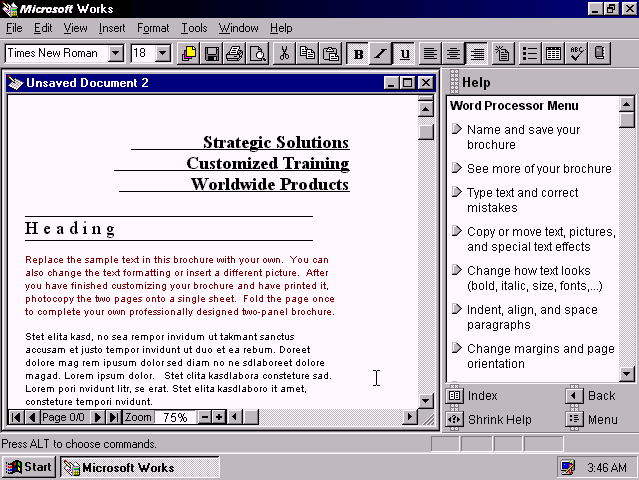Open the font size dropdown arrow
This screenshot has width=639, height=480.
[x=163, y=53]
